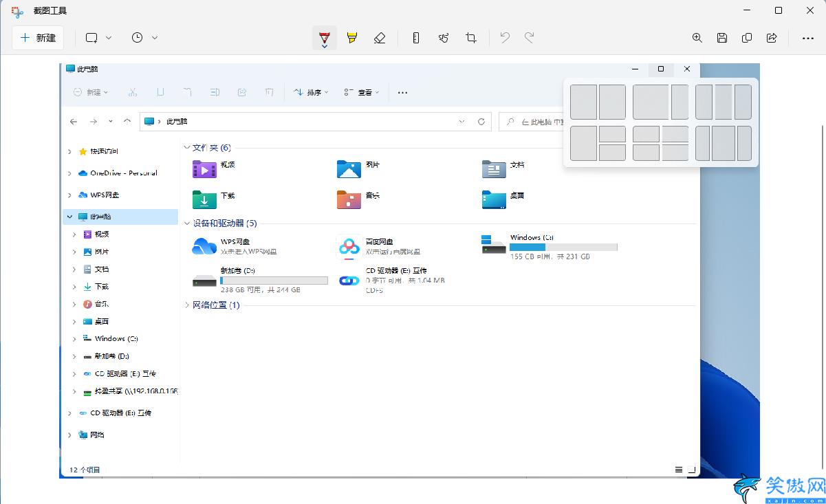Click the Explorer toolbar share icon

coord(242,92)
